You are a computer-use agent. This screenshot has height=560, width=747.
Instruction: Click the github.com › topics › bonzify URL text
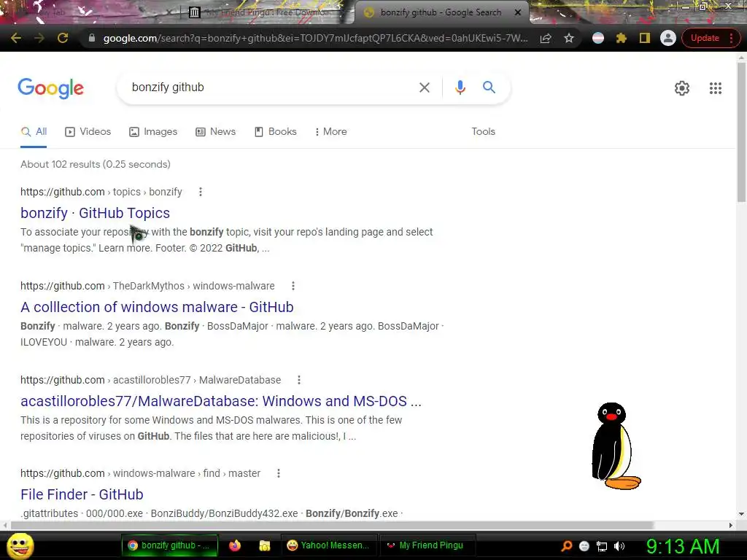click(x=101, y=192)
